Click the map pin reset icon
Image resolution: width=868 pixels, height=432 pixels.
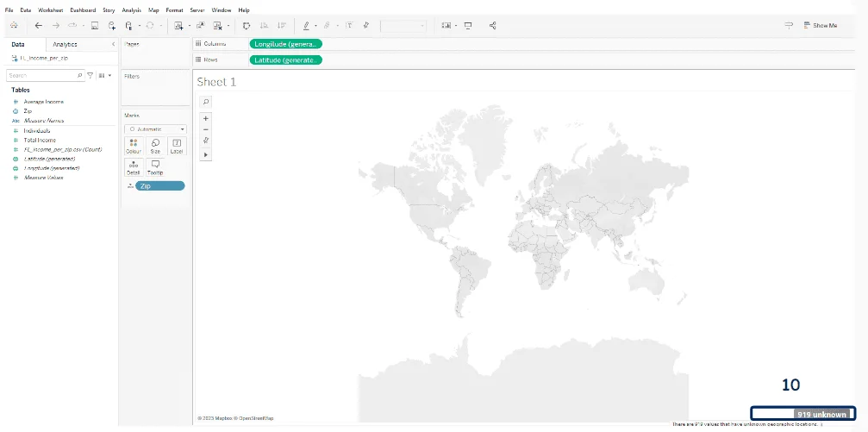[x=205, y=141]
